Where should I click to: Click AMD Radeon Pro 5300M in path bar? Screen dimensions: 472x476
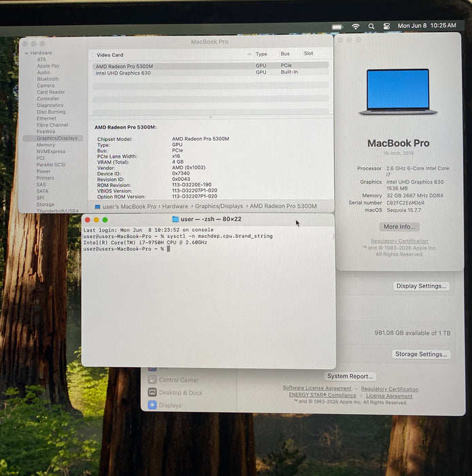click(283, 206)
